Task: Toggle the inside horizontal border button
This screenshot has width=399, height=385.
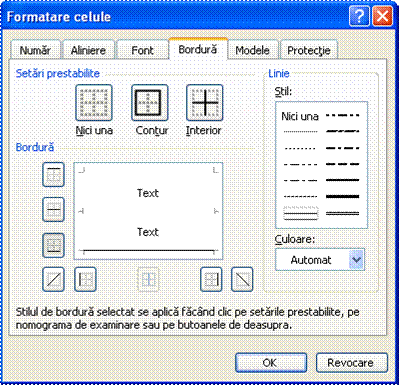Action: 53,210
